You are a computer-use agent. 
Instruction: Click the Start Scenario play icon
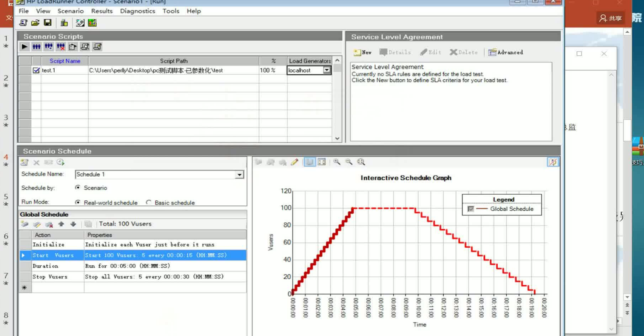pyautogui.click(x=25, y=47)
